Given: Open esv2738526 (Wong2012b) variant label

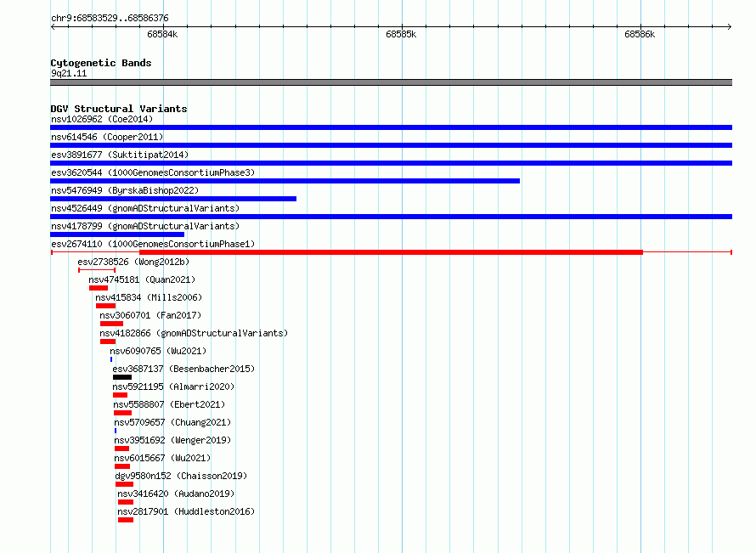Looking at the screenshot, I should pos(133,262).
